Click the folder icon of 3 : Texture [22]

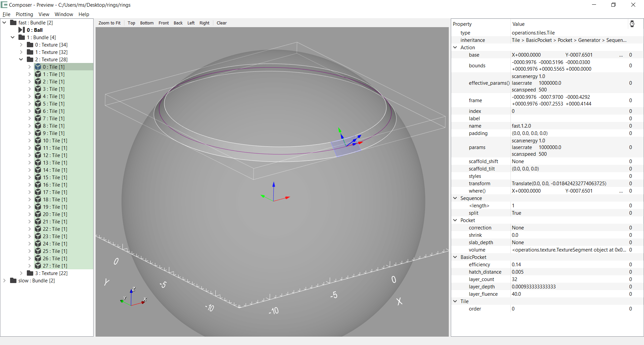[x=30, y=273]
